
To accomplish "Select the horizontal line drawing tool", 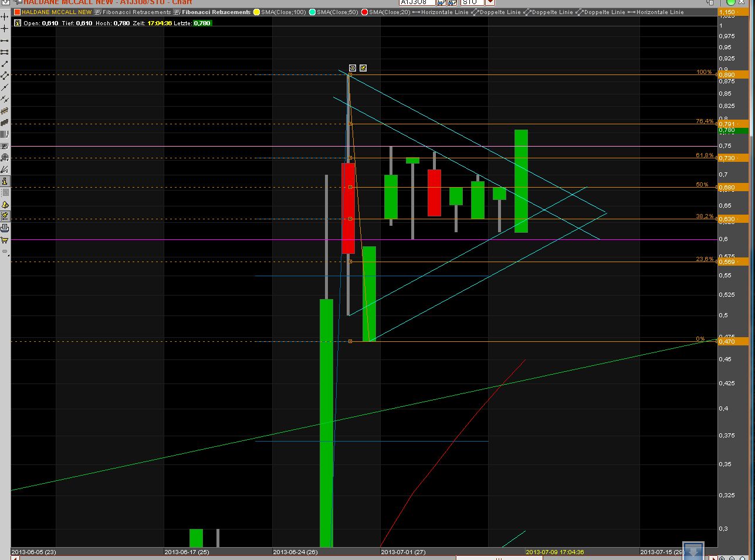I will [x=5, y=40].
